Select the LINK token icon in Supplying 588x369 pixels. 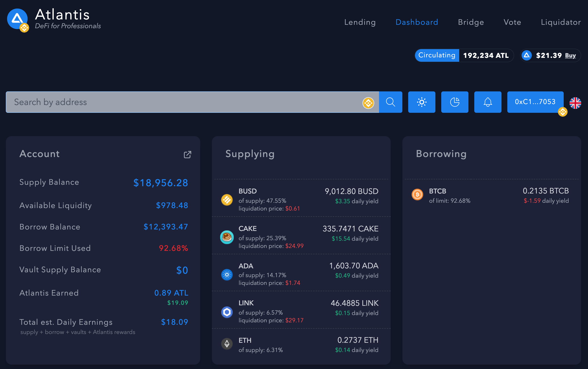pos(227,312)
